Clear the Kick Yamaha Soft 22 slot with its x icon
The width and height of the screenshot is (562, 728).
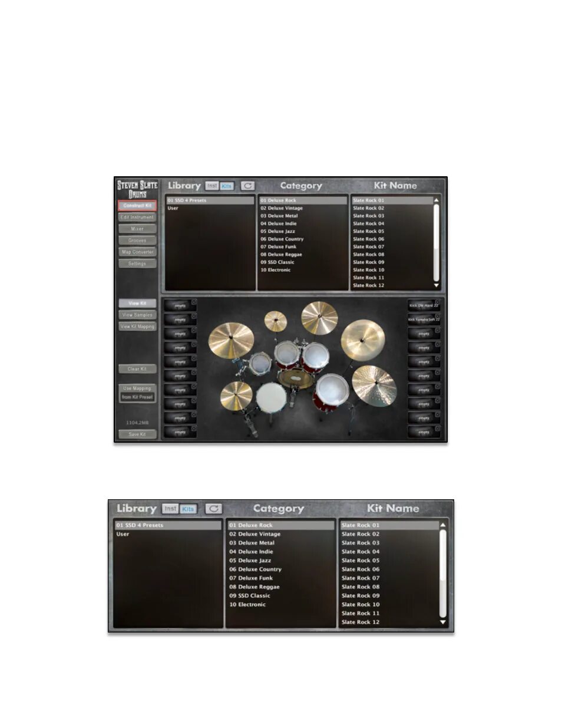click(x=437, y=317)
